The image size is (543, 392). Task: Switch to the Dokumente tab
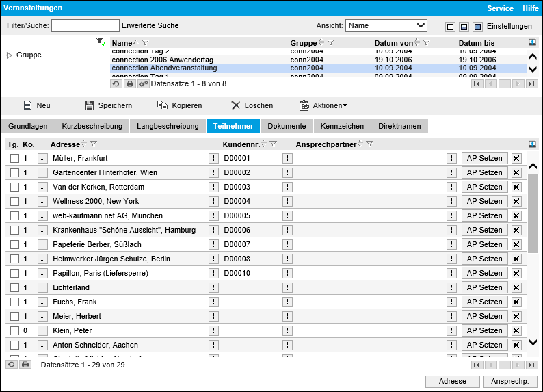(287, 126)
